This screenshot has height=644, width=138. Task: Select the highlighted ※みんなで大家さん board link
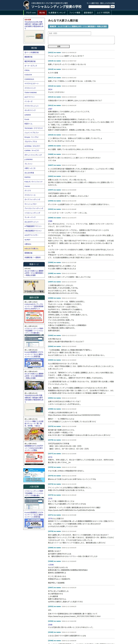(x=34, y=248)
